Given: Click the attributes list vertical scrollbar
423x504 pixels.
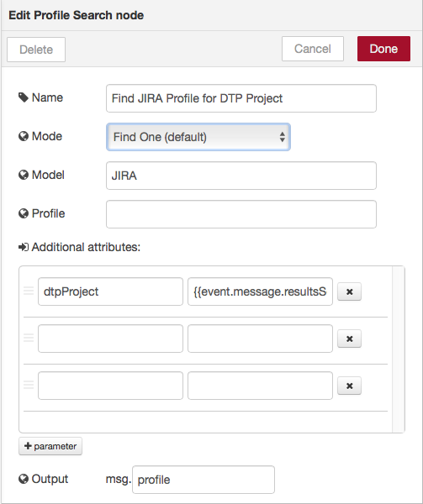Looking at the screenshot, I should pos(399,349).
